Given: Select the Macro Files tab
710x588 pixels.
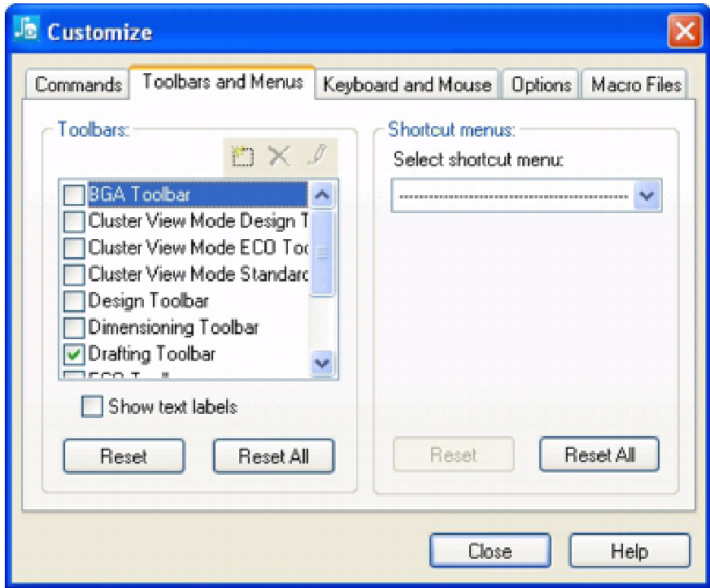Looking at the screenshot, I should click(x=636, y=85).
